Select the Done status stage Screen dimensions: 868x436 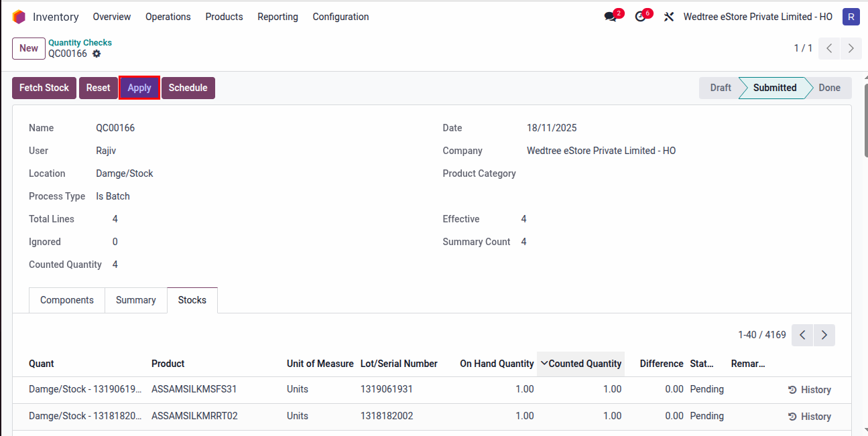829,88
